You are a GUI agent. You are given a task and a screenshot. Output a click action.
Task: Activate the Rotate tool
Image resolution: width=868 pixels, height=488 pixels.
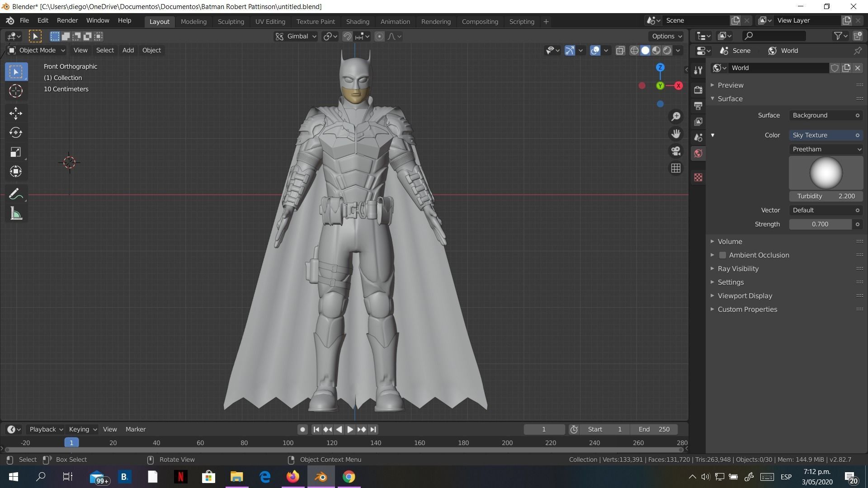(x=16, y=132)
